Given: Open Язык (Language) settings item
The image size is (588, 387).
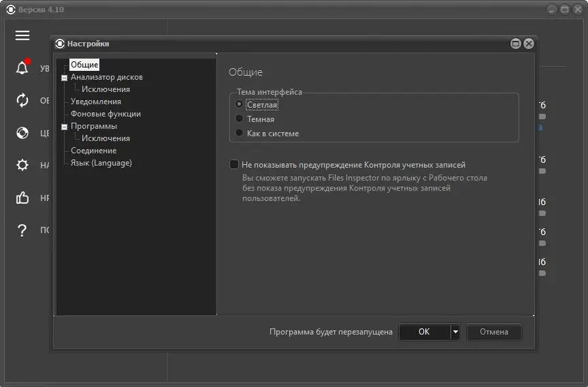Looking at the screenshot, I should [x=101, y=163].
